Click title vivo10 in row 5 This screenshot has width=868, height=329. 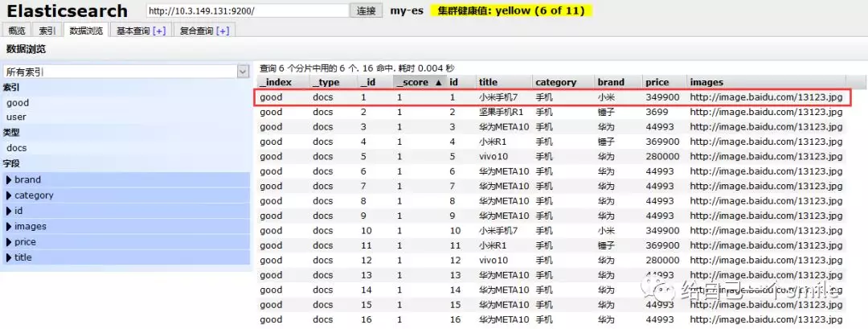pyautogui.click(x=493, y=157)
